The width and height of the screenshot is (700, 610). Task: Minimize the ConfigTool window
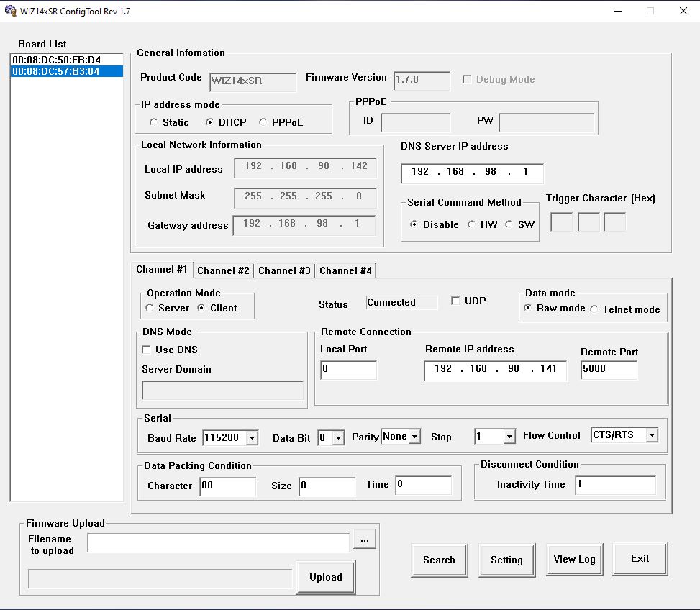[618, 11]
